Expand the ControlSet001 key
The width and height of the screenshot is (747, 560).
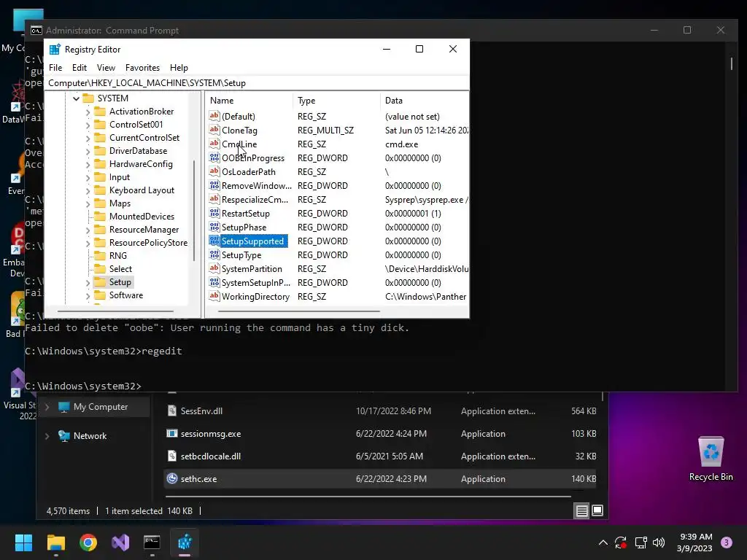click(x=88, y=125)
